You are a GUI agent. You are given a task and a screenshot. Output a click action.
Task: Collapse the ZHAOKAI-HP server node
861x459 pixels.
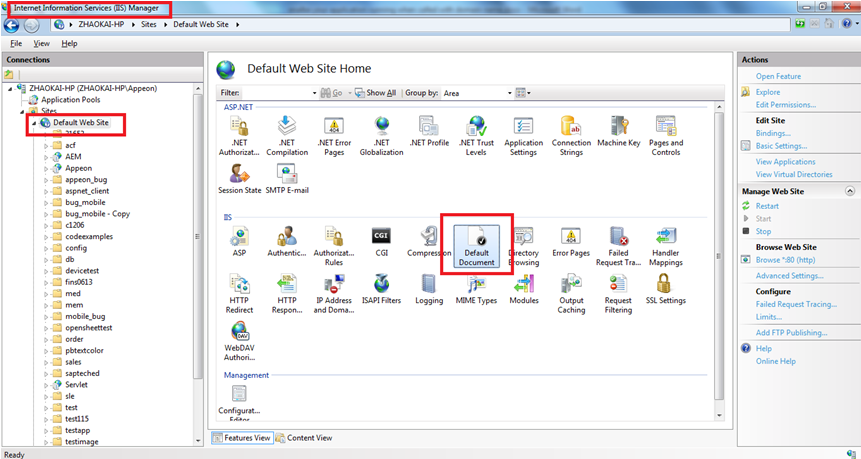pyautogui.click(x=10, y=88)
